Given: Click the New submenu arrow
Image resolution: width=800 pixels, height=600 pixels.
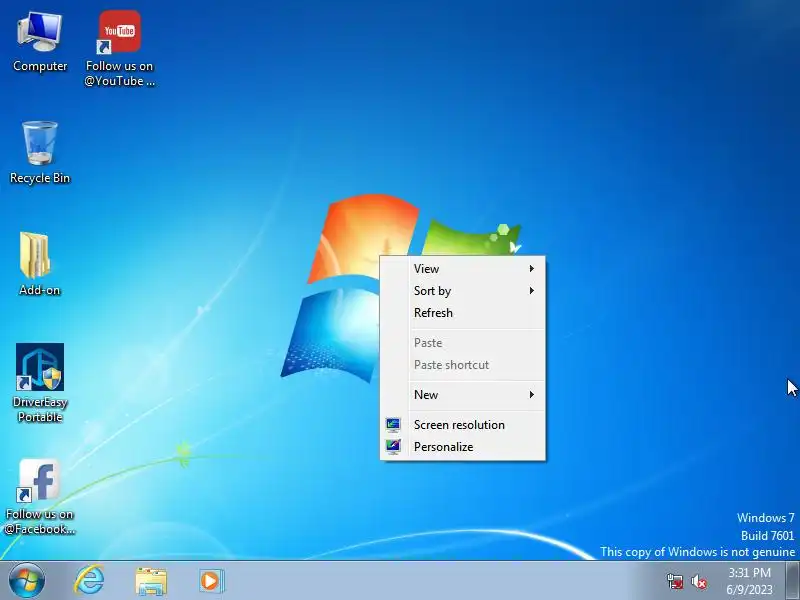Looking at the screenshot, I should tap(532, 394).
